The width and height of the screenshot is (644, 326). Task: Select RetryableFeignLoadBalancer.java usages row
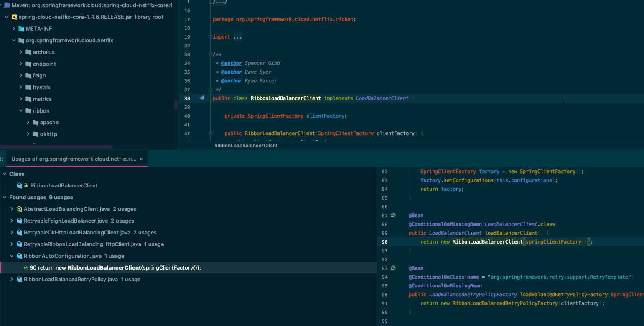click(x=188, y=221)
